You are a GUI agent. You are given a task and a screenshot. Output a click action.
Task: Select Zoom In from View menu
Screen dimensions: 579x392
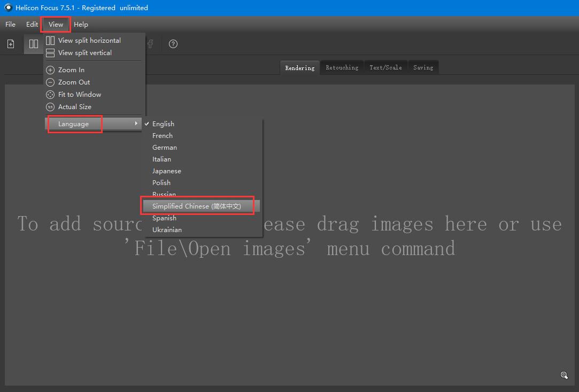(71, 70)
